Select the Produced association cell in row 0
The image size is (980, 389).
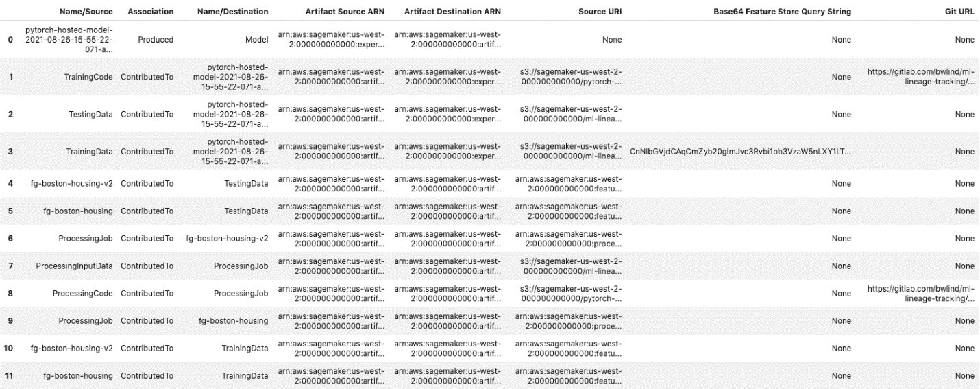point(156,40)
